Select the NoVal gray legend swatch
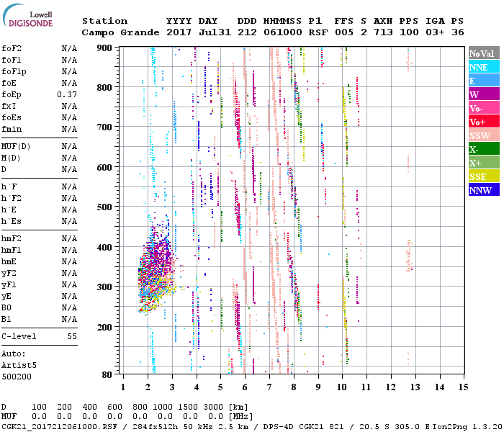Viewport: 504px width, 432px height. point(482,54)
